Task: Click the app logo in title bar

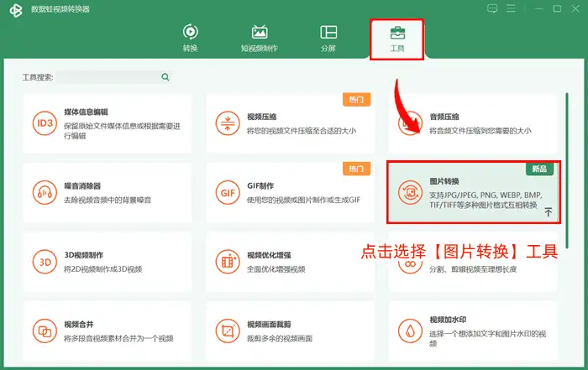Action: pyautogui.click(x=16, y=10)
